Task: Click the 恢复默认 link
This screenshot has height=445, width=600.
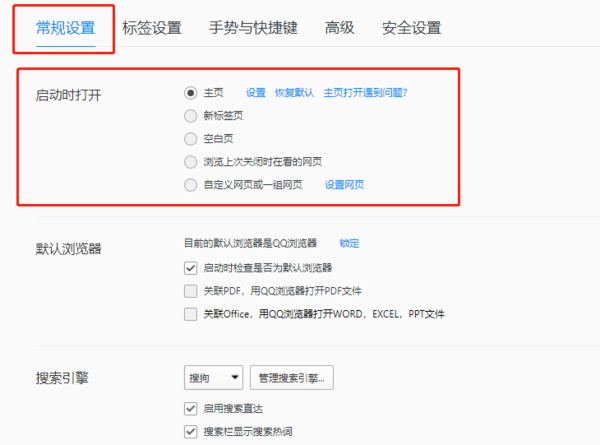Action: click(x=294, y=93)
